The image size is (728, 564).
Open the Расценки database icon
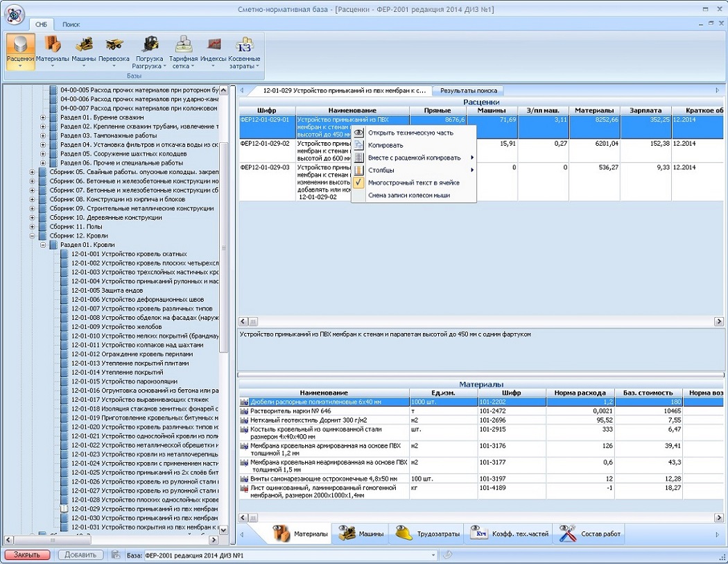pyautogui.click(x=20, y=45)
